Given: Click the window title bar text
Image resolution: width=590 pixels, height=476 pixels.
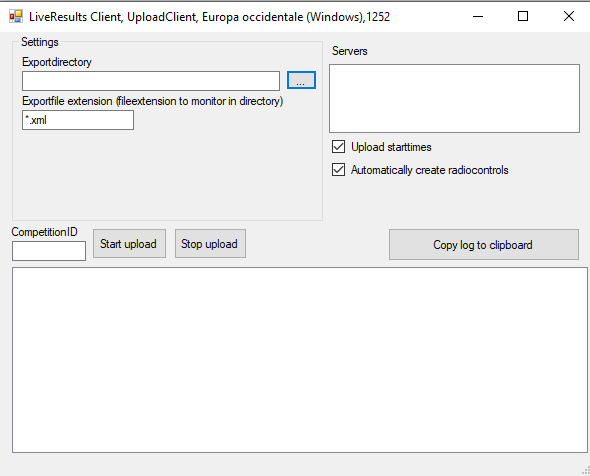Looking at the screenshot, I should coord(209,17).
